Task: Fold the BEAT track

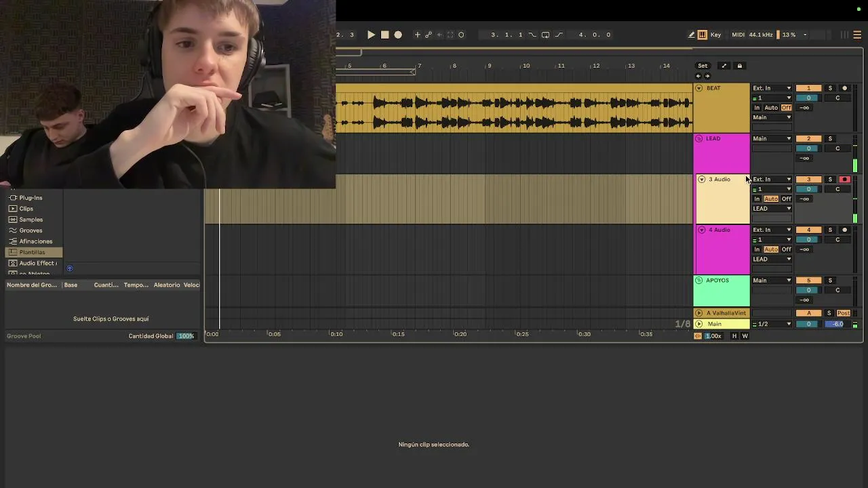Action: click(x=699, y=88)
